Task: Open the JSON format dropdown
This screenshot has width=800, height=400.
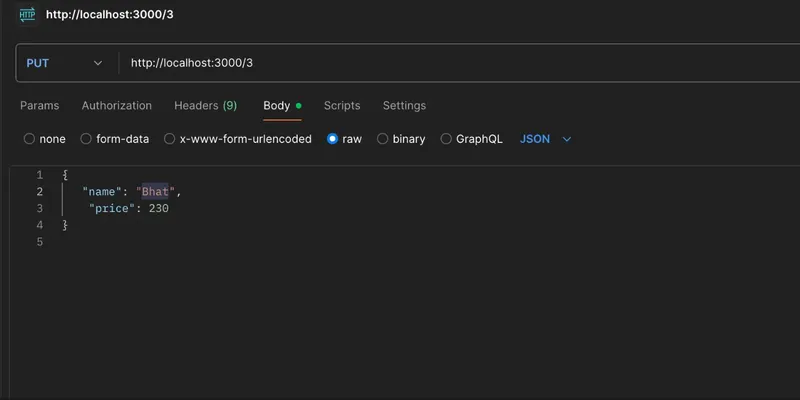Action: [545, 139]
